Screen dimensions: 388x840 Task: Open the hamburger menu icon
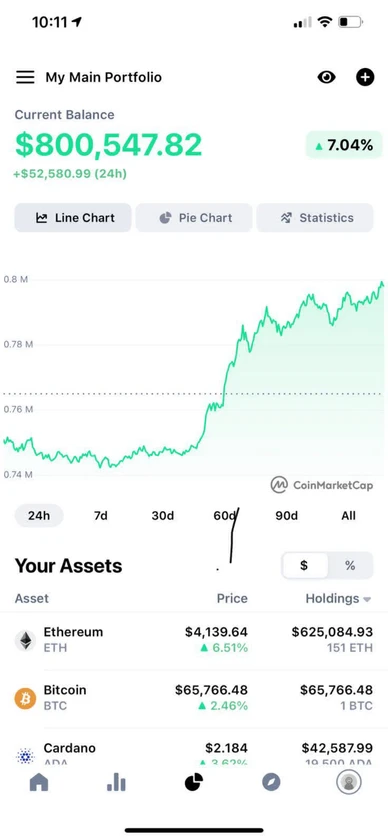[25, 77]
